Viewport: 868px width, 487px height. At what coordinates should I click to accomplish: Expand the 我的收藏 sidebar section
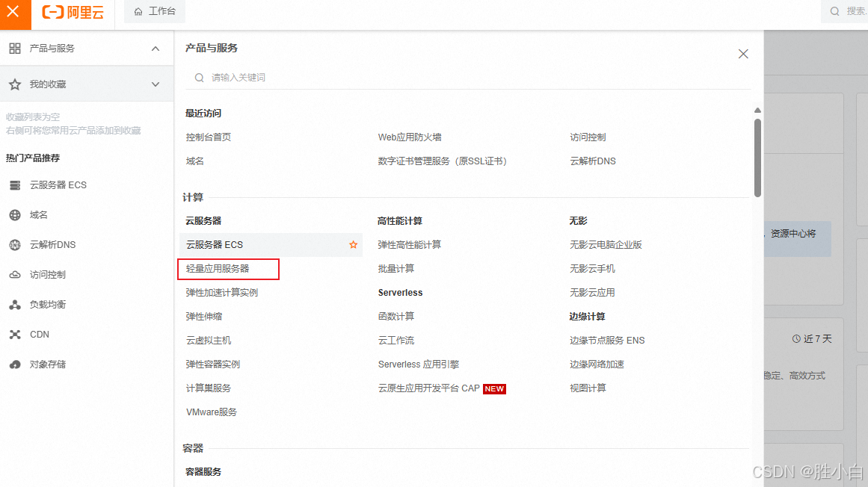[156, 84]
